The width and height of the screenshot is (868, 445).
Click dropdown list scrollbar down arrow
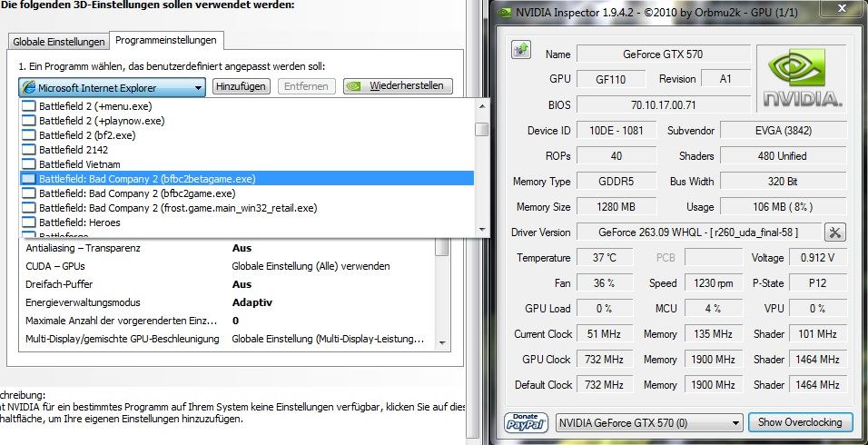click(481, 230)
